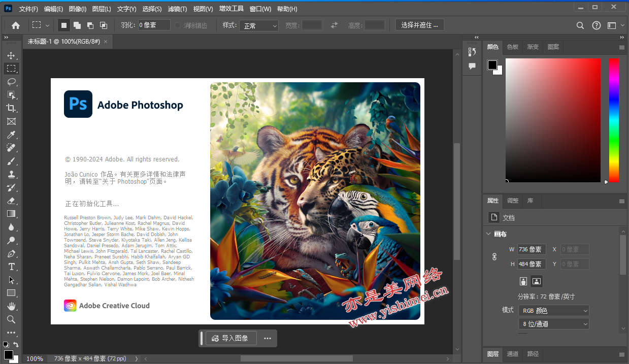Set canvas orientation to portrait
629x364 pixels.
(x=523, y=281)
